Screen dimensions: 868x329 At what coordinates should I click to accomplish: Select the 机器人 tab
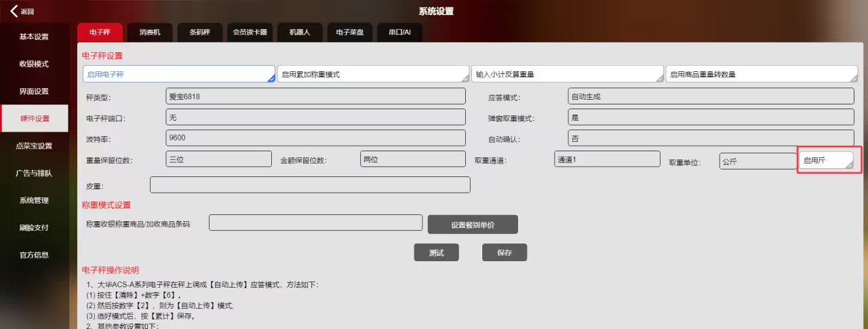coord(300,32)
